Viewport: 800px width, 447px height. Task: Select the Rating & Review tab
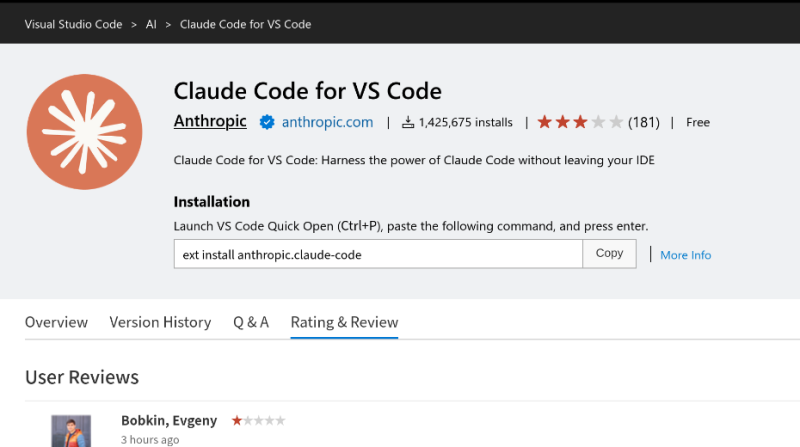pyautogui.click(x=344, y=322)
